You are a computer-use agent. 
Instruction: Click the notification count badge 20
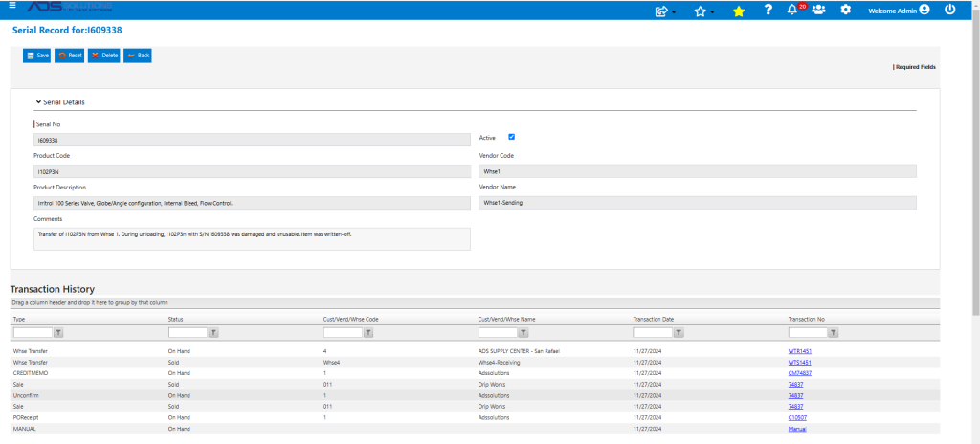coord(803,6)
